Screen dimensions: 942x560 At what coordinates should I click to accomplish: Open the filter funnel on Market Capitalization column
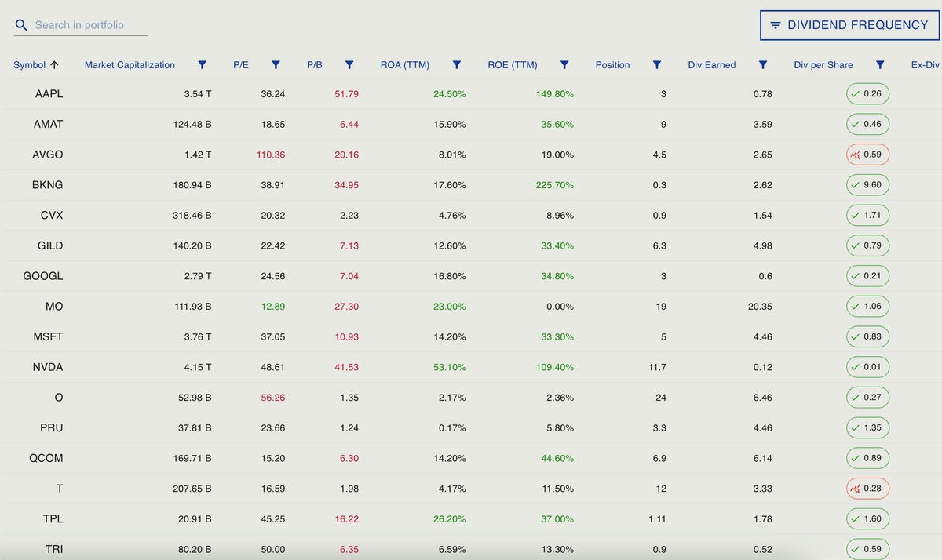coord(202,65)
